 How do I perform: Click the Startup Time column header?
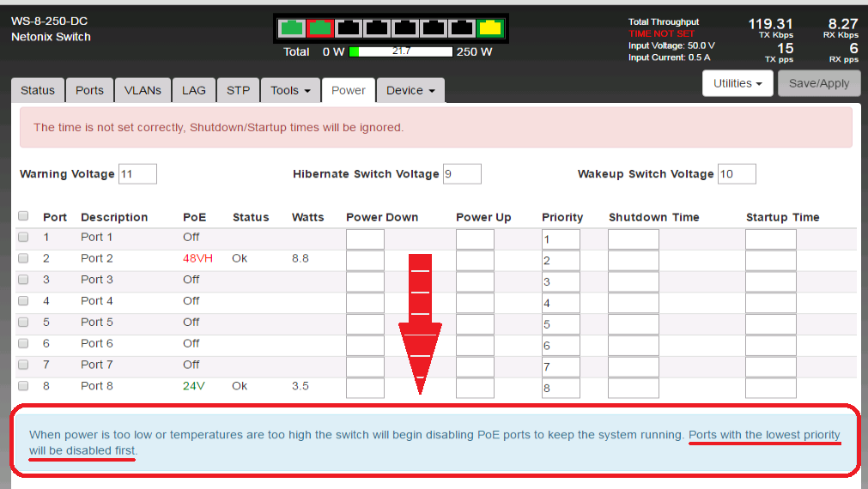[x=783, y=217]
